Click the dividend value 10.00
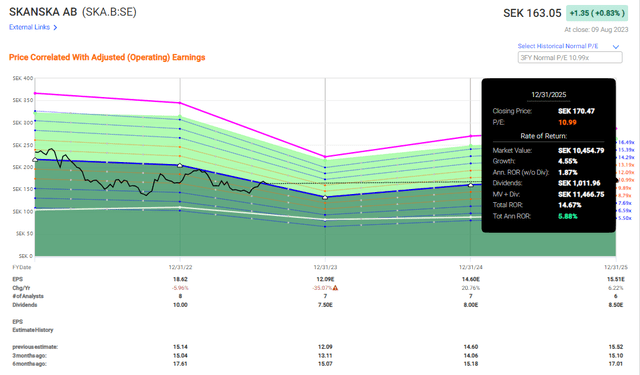This screenshot has height=375, width=640. click(180, 305)
